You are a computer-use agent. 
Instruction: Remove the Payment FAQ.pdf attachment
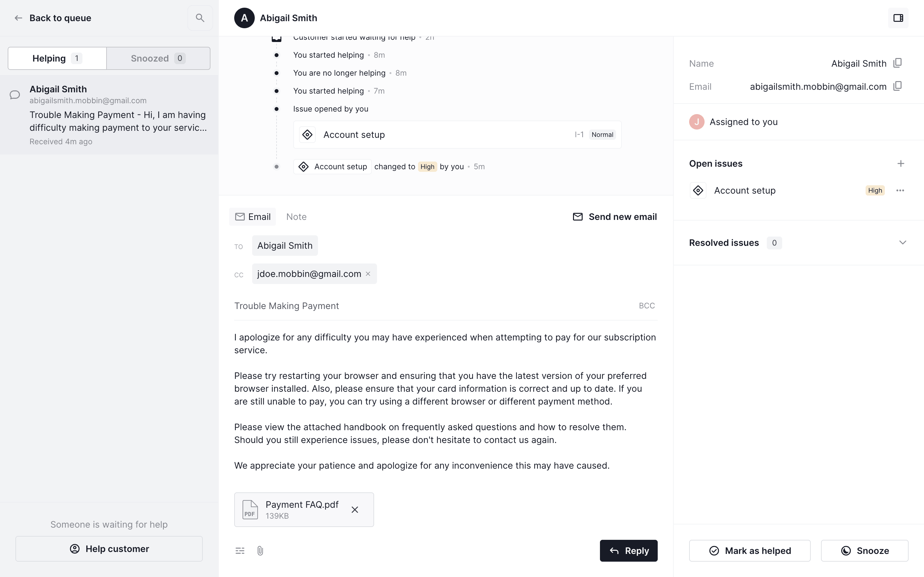click(x=355, y=510)
